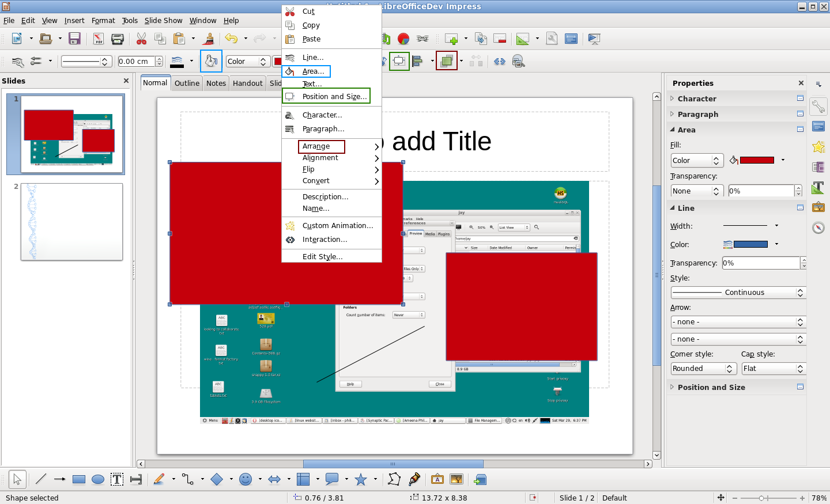Screen dimensions: 830x504
Task: Click the red Fill color swatch
Action: [756, 160]
